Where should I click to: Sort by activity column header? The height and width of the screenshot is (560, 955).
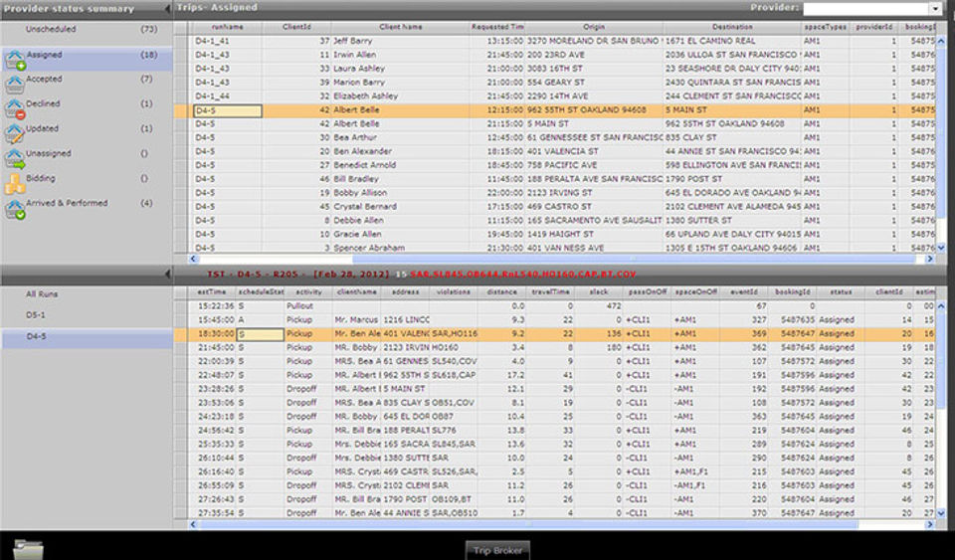(308, 292)
